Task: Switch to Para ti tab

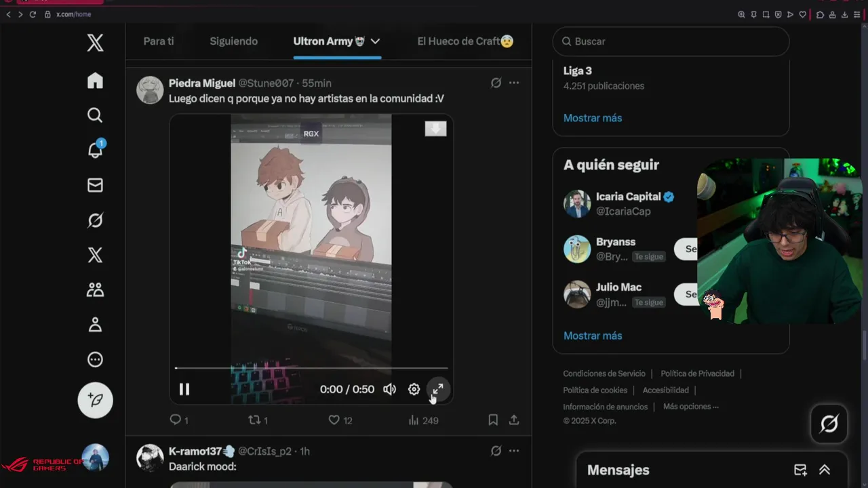Action: click(159, 41)
